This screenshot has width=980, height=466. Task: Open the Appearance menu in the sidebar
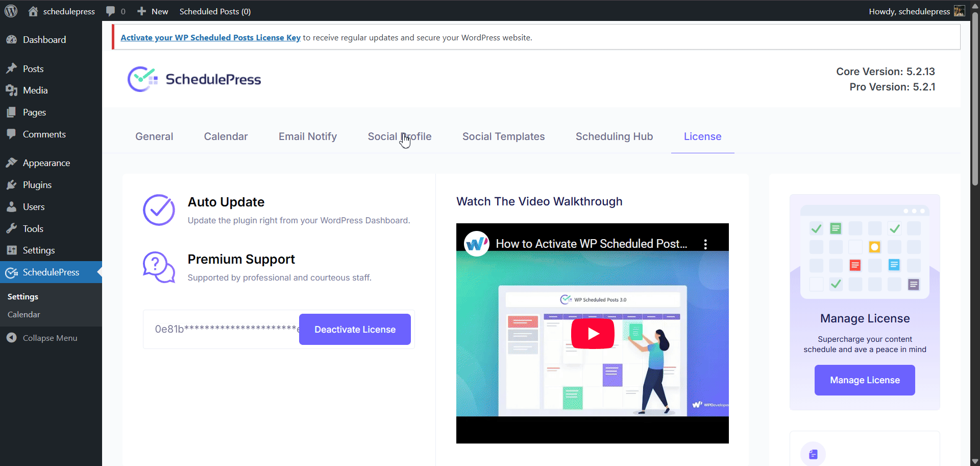click(46, 163)
